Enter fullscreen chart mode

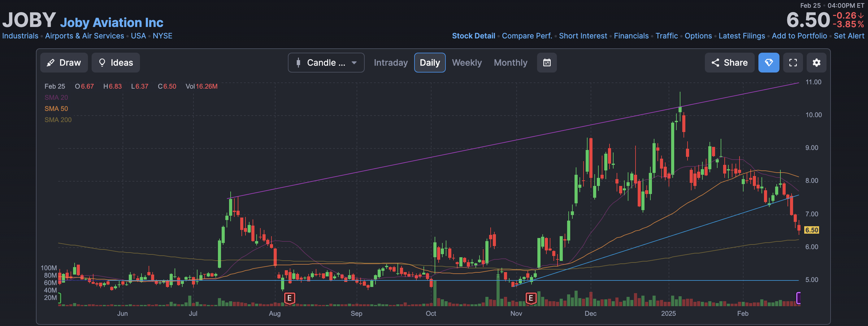[x=793, y=63]
